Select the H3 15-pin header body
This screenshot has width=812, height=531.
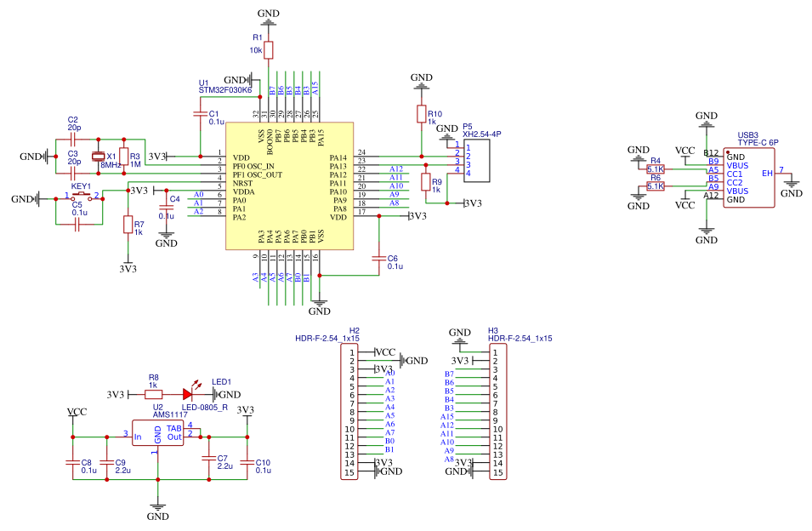[x=497, y=411]
